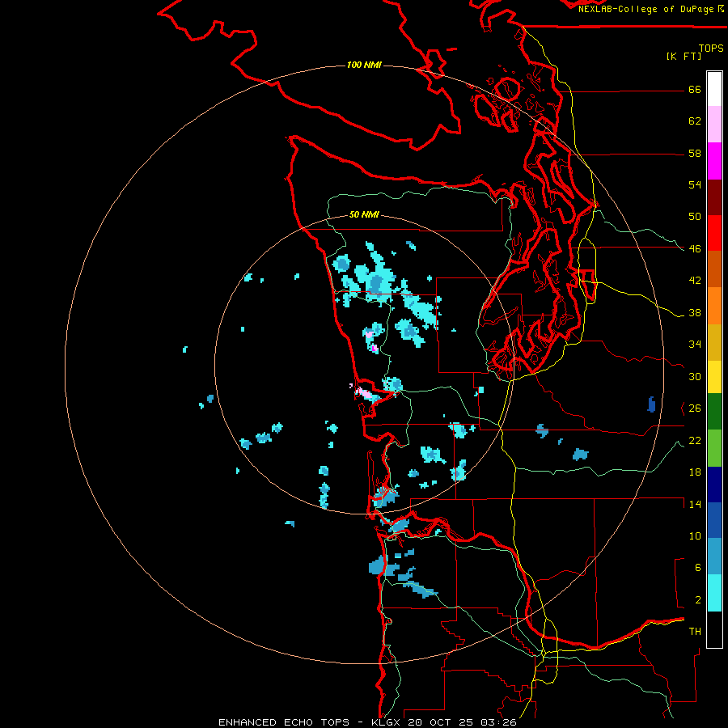Click the legend value 66
Viewport: 728px width, 728px height.
695,90
